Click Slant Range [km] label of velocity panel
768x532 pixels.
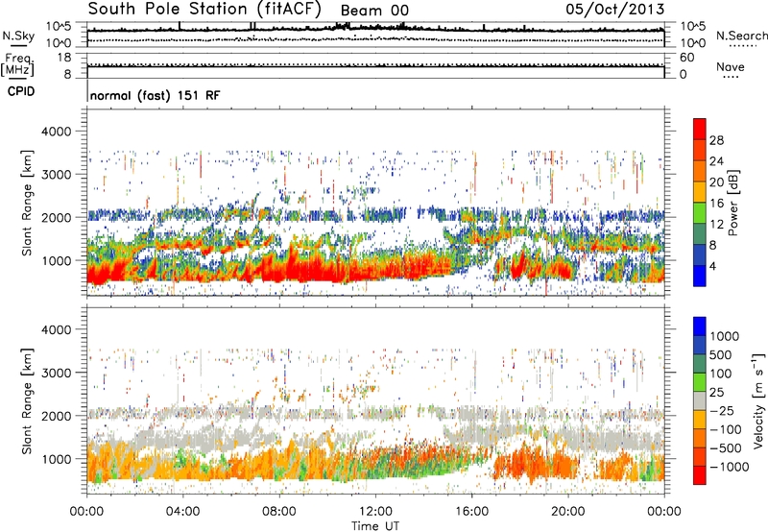click(28, 400)
